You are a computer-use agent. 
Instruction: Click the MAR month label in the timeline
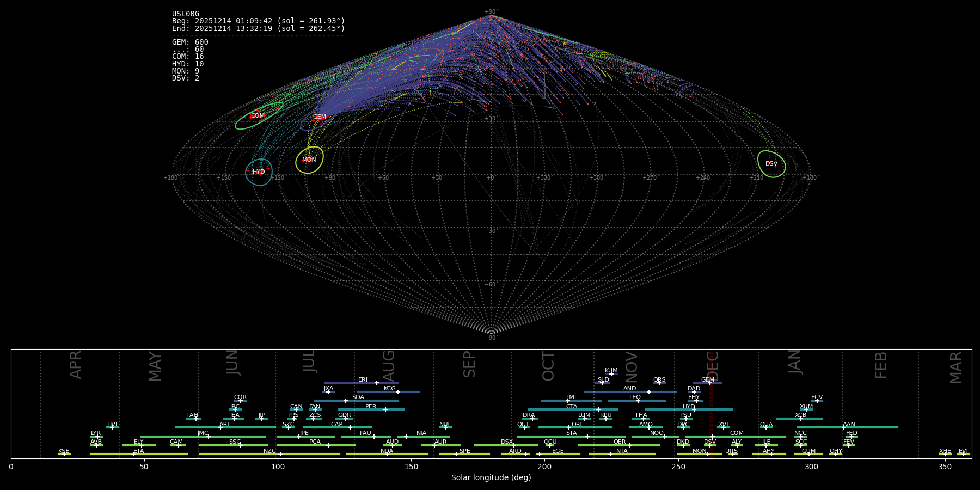point(957,367)
